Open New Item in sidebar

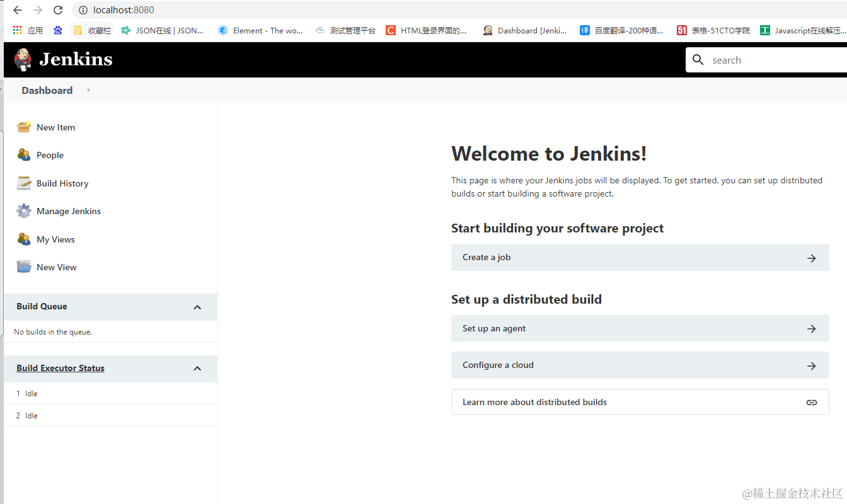[55, 127]
